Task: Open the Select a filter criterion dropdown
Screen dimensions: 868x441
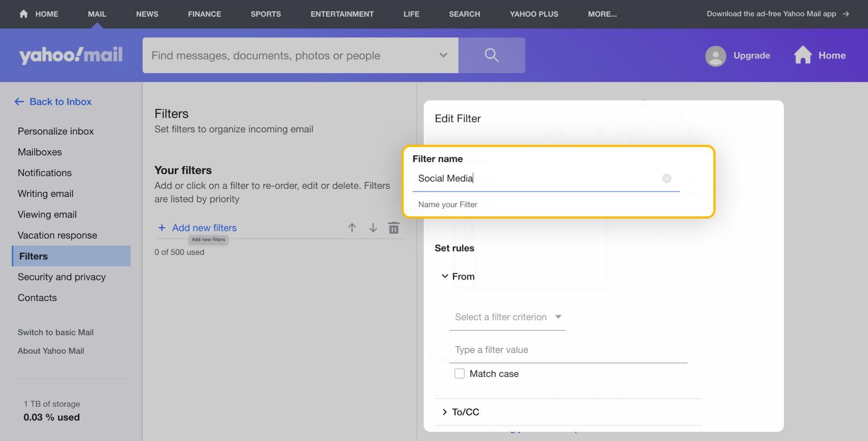Action: (507, 317)
